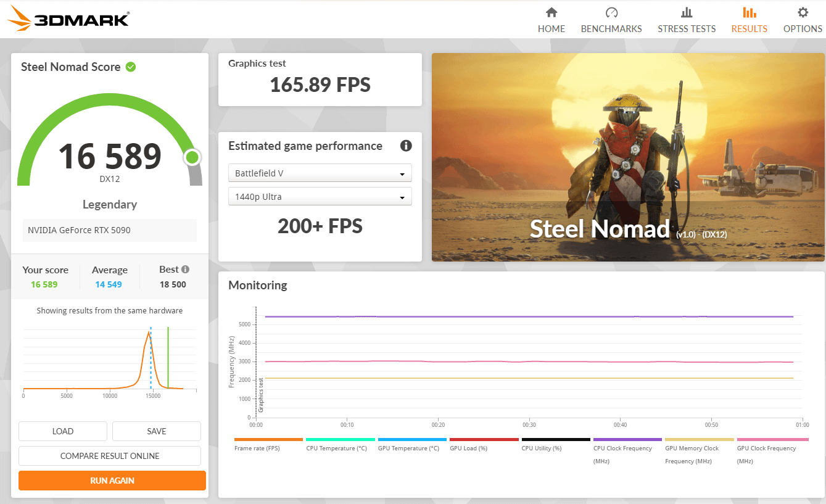Click the Stress Tests bar chart icon
The height and width of the screenshot is (504, 826).
pyautogui.click(x=686, y=13)
